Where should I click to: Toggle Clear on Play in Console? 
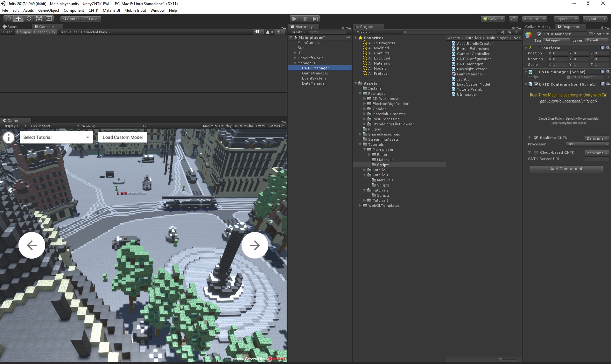45,32
